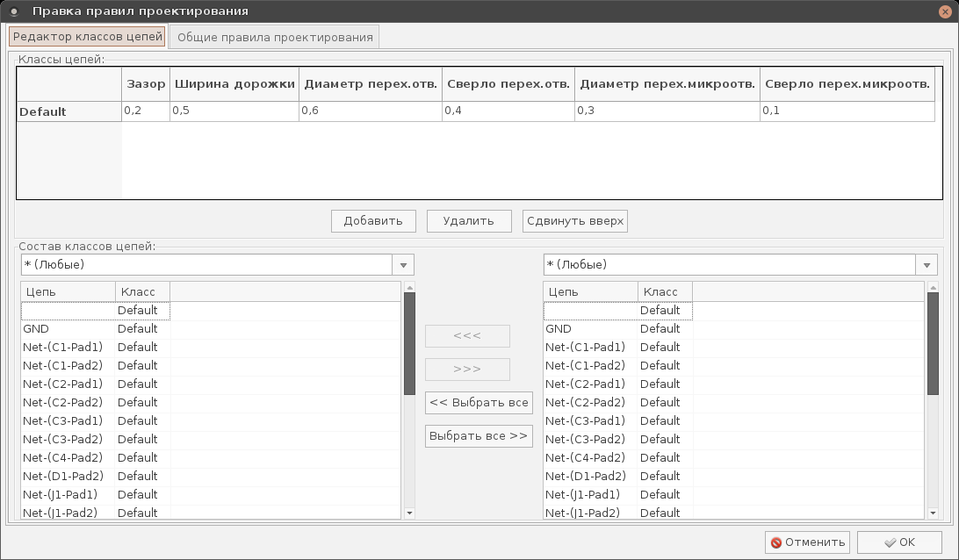Click the Класс header in left list
Image resolution: width=959 pixels, height=560 pixels.
[x=142, y=291]
